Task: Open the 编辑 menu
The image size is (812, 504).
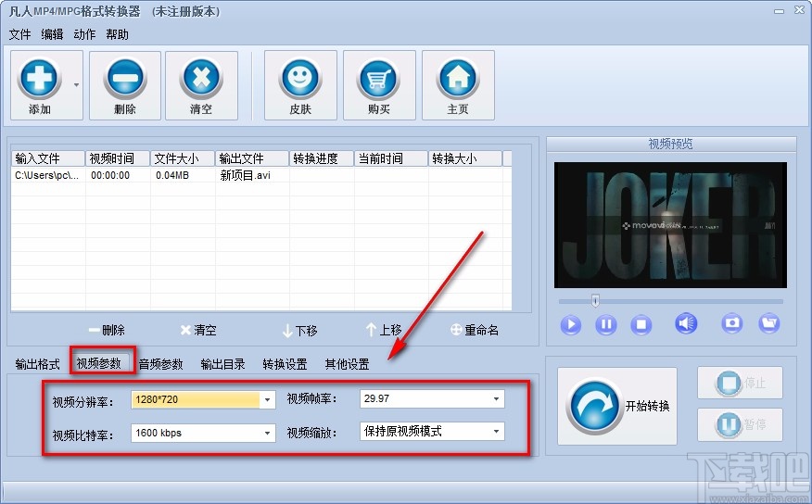Action: (52, 34)
